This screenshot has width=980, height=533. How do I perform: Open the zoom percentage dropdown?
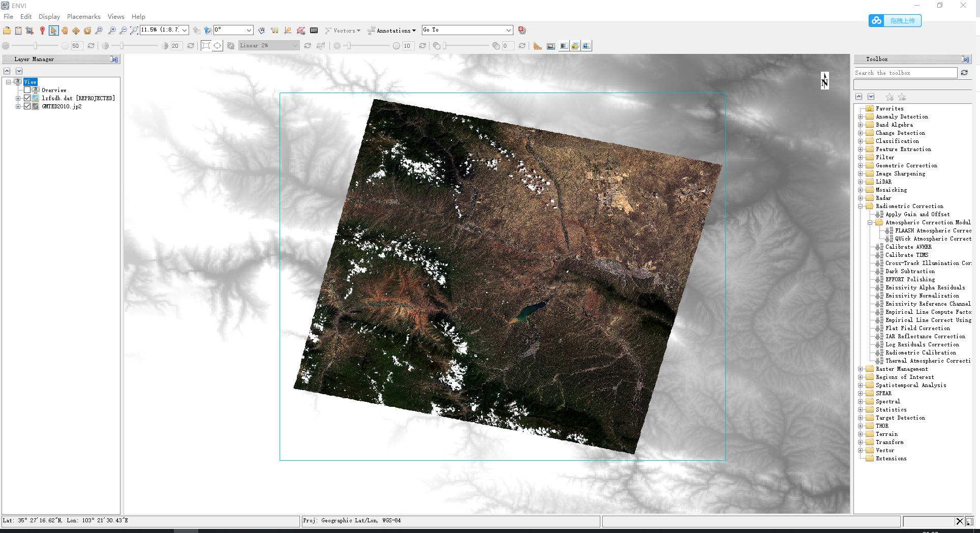[185, 30]
